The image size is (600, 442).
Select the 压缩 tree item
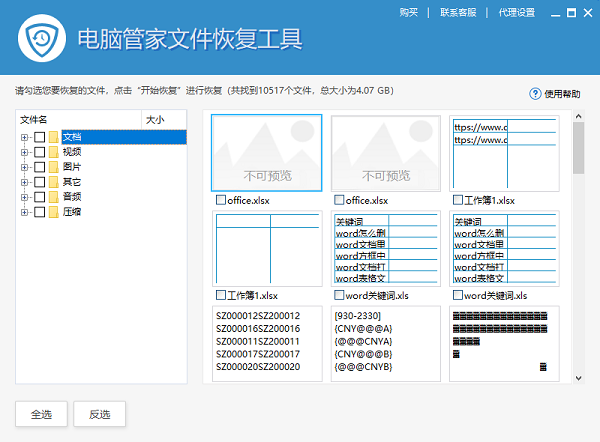pyautogui.click(x=72, y=212)
